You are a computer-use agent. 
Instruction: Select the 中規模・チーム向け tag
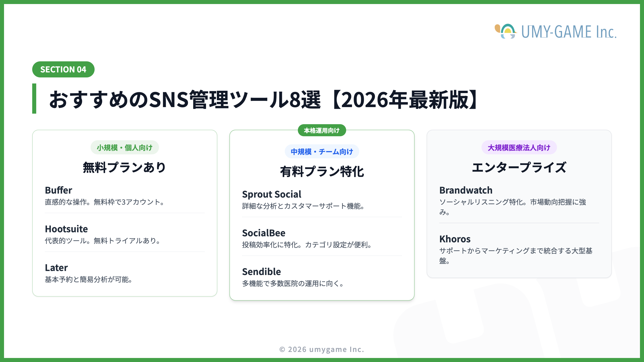pos(322,152)
